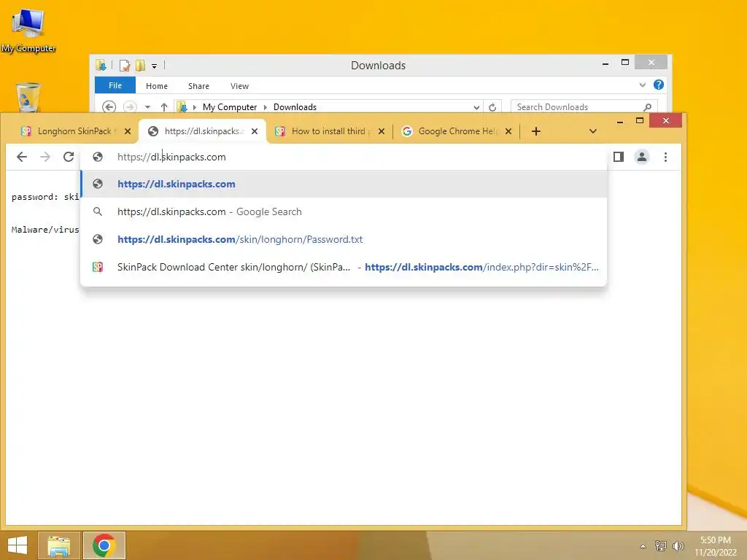This screenshot has height=560, width=747.
Task: Close the How to install third tab
Action: point(382,131)
